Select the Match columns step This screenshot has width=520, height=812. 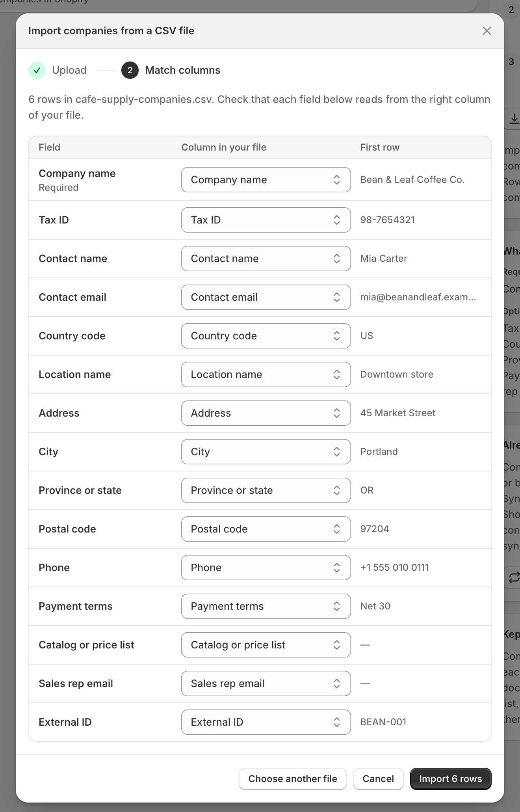pyautogui.click(x=183, y=70)
